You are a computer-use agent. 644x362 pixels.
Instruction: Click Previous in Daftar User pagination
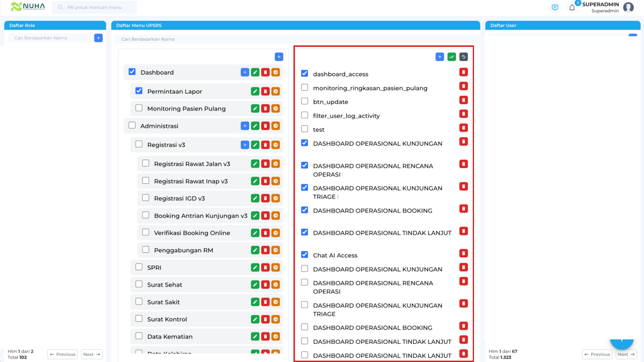click(597, 354)
